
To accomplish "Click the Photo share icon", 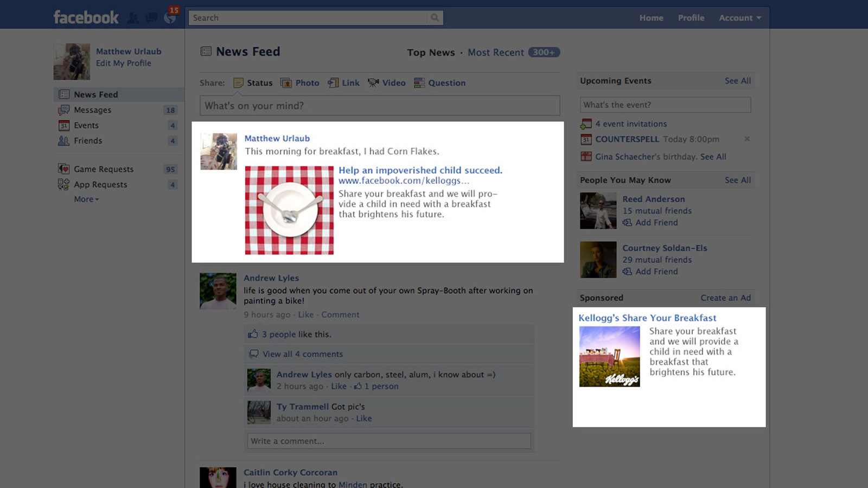I will point(286,83).
